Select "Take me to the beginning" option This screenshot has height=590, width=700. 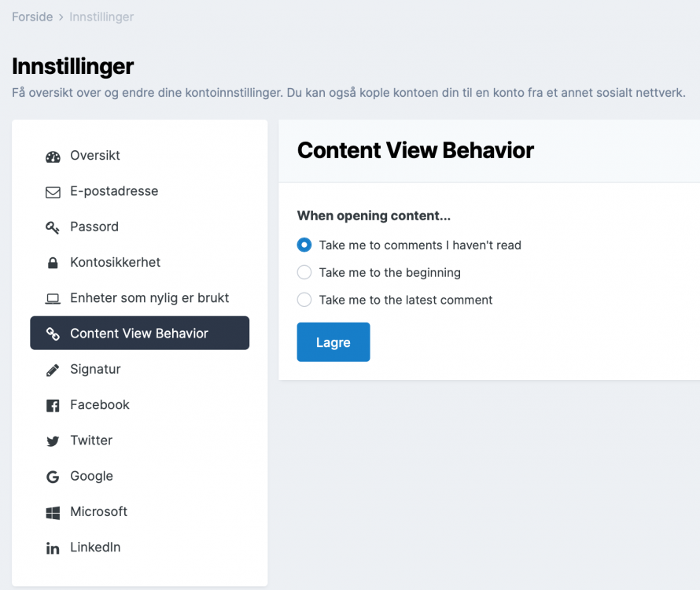304,273
